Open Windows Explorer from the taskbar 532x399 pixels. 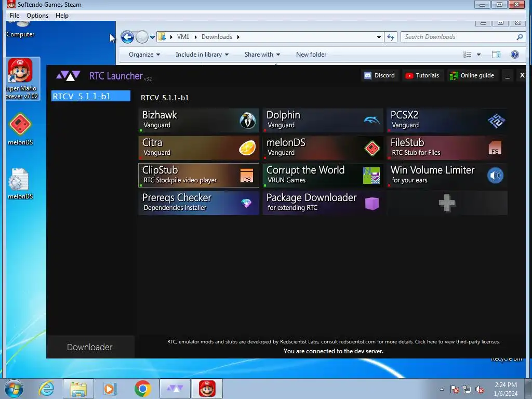click(78, 389)
